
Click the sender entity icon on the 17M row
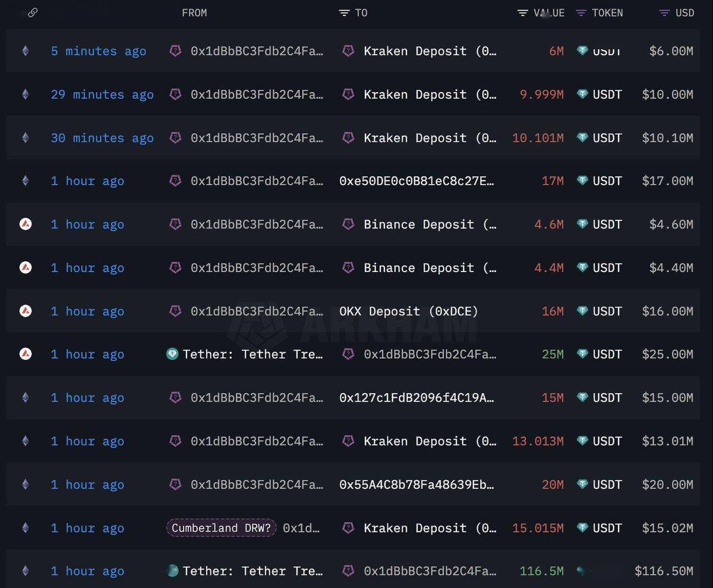(x=175, y=181)
